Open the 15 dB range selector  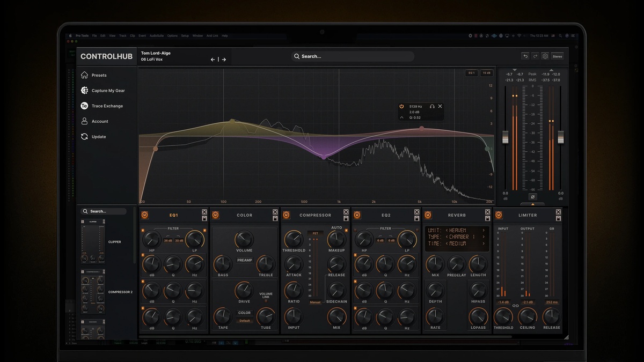pos(487,73)
